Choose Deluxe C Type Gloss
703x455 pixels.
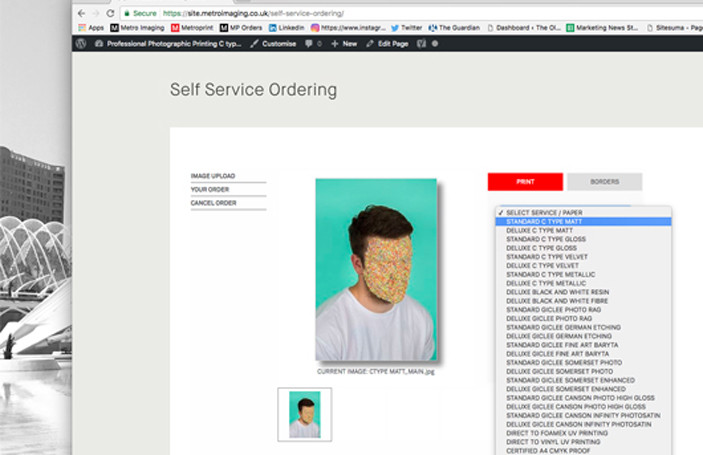583,248
